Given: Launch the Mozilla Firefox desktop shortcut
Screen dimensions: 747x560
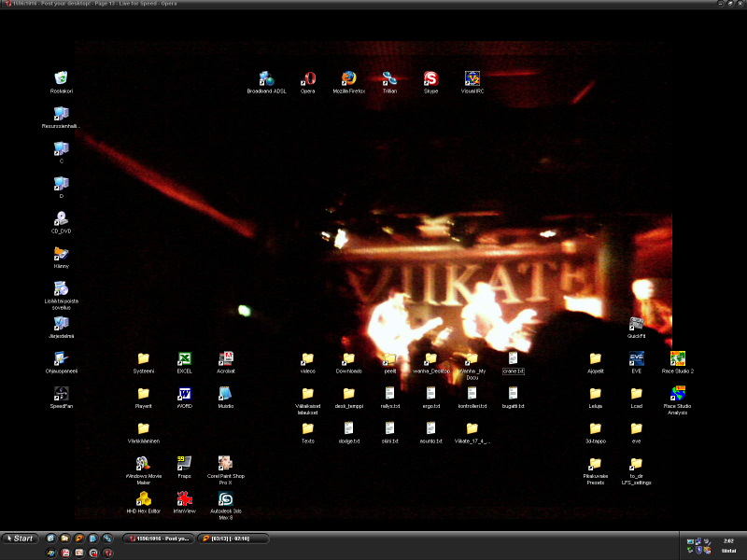Looking at the screenshot, I should tap(348, 81).
